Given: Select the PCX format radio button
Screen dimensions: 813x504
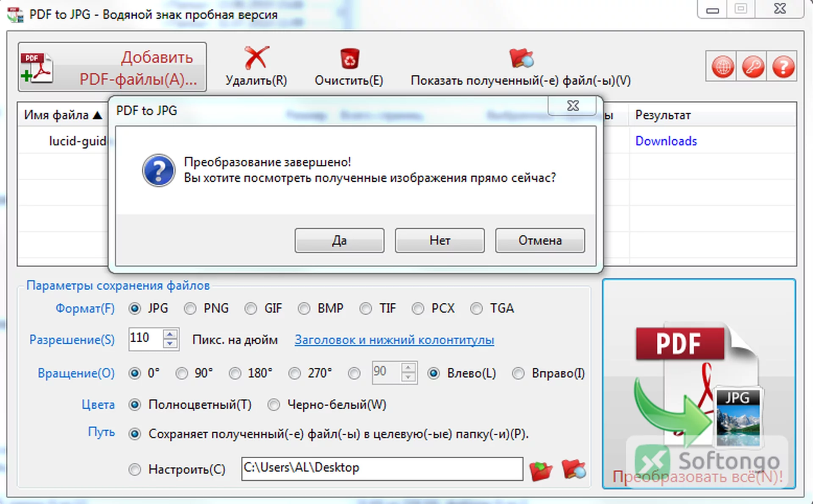Looking at the screenshot, I should 418,309.
